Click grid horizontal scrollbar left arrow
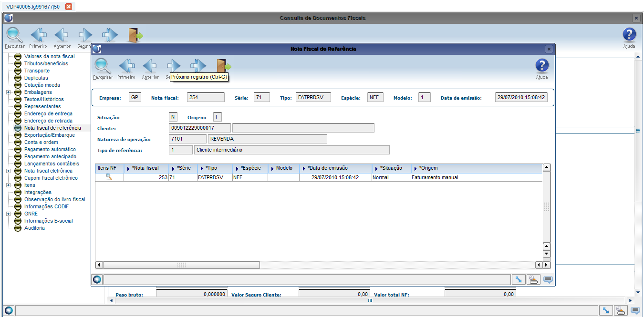 tap(99, 265)
